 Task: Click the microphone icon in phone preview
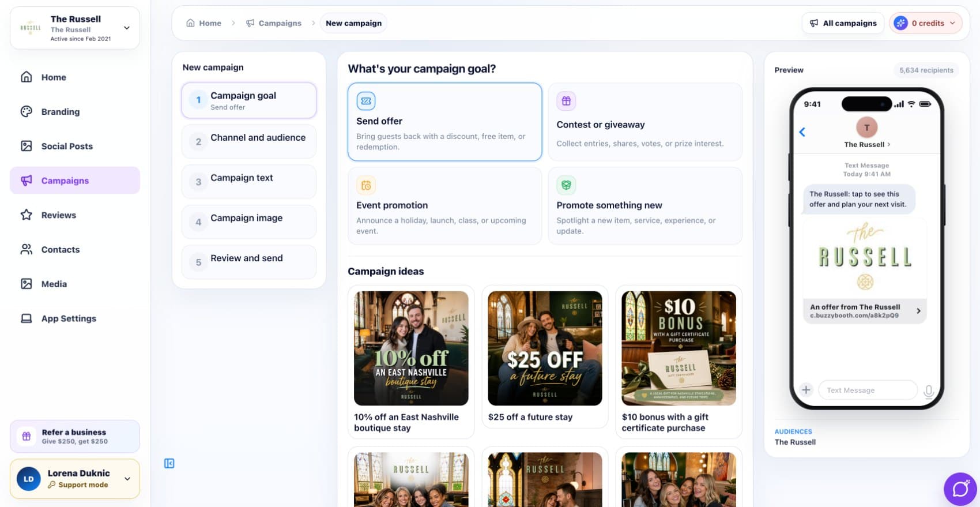[929, 391]
